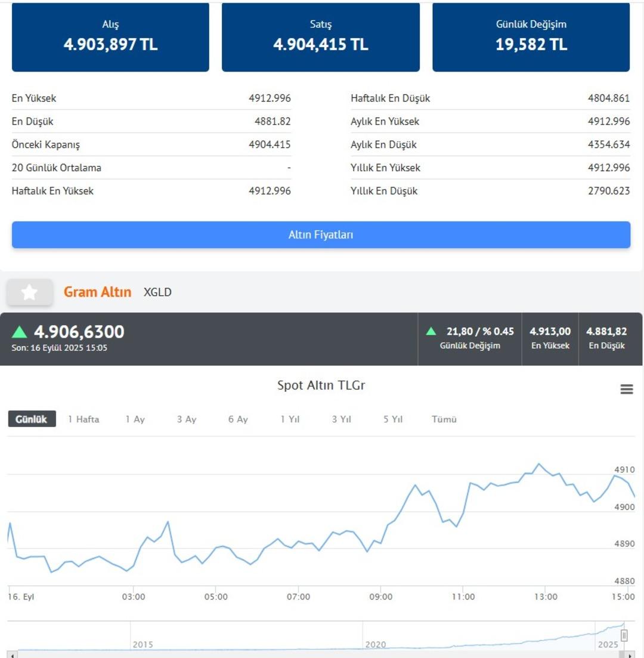This screenshot has width=644, height=658.
Task: Click the 4.881,82 En Düşük value
Action: pos(606,331)
